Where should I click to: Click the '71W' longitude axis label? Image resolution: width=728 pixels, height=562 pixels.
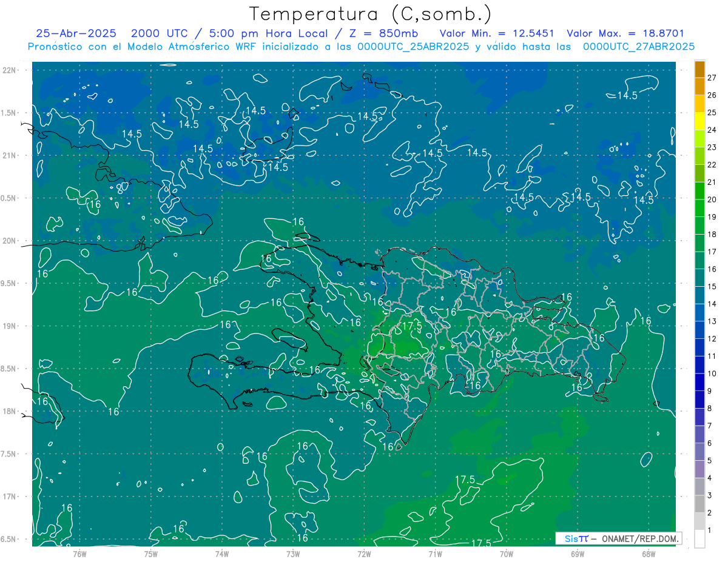coord(435,554)
